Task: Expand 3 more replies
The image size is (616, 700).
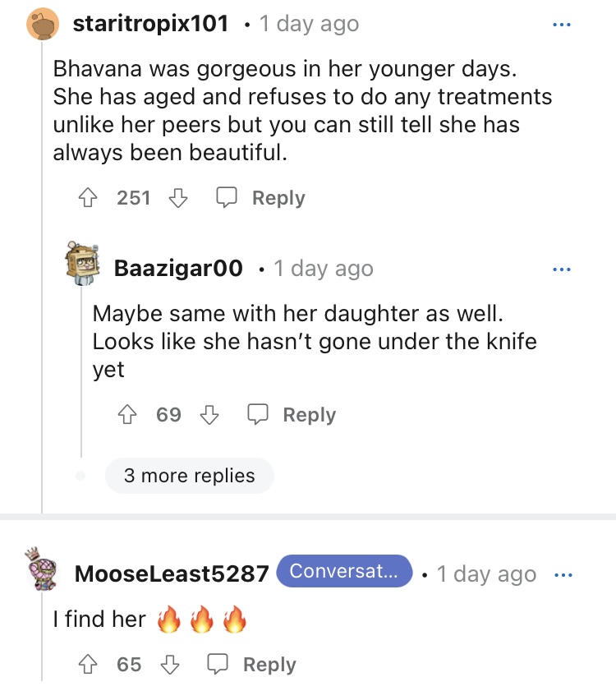Action: 189,476
